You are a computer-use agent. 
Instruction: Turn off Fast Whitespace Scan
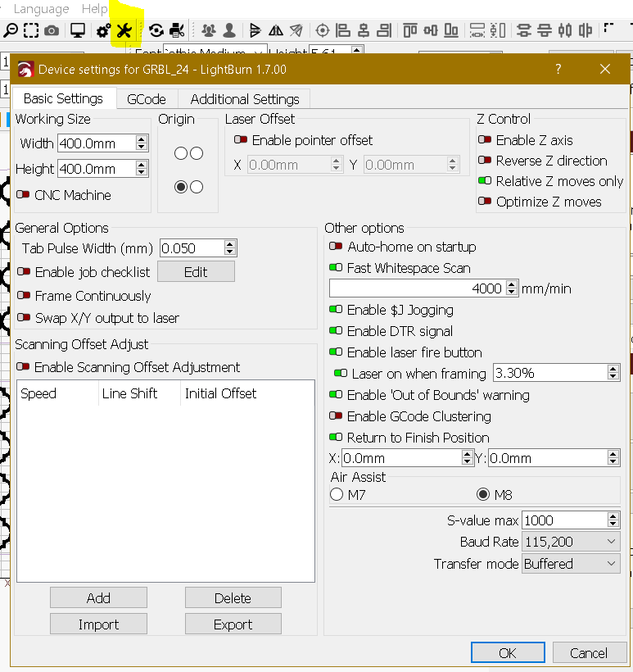pos(336,268)
